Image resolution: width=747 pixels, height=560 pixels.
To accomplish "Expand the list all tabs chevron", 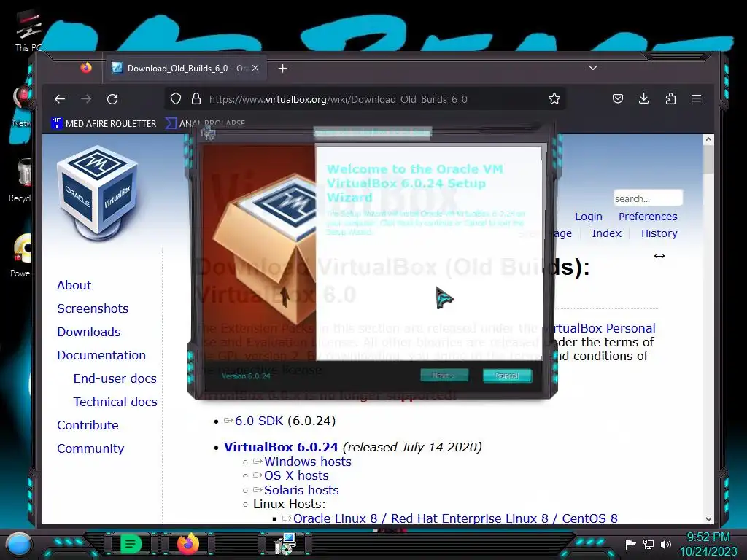I will point(592,68).
